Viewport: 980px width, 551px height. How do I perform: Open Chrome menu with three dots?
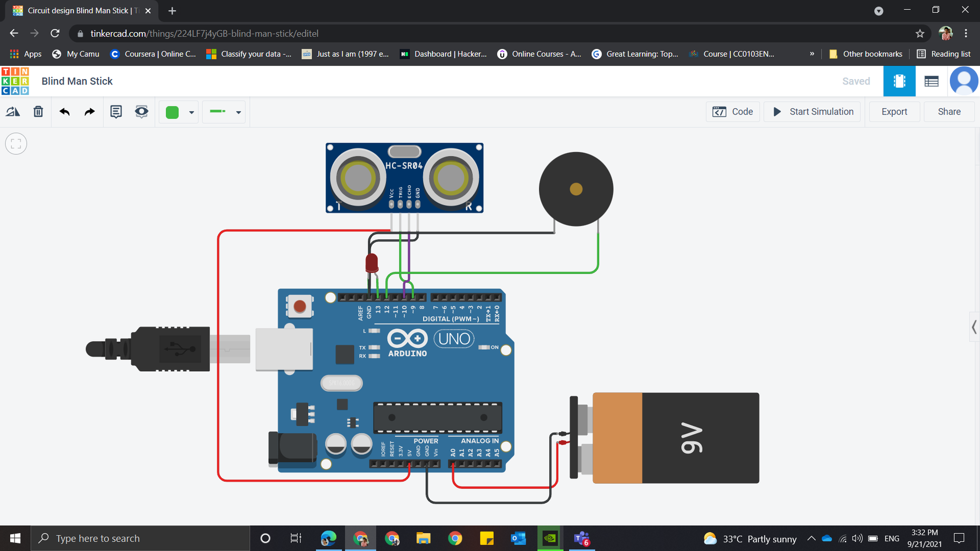click(x=967, y=33)
